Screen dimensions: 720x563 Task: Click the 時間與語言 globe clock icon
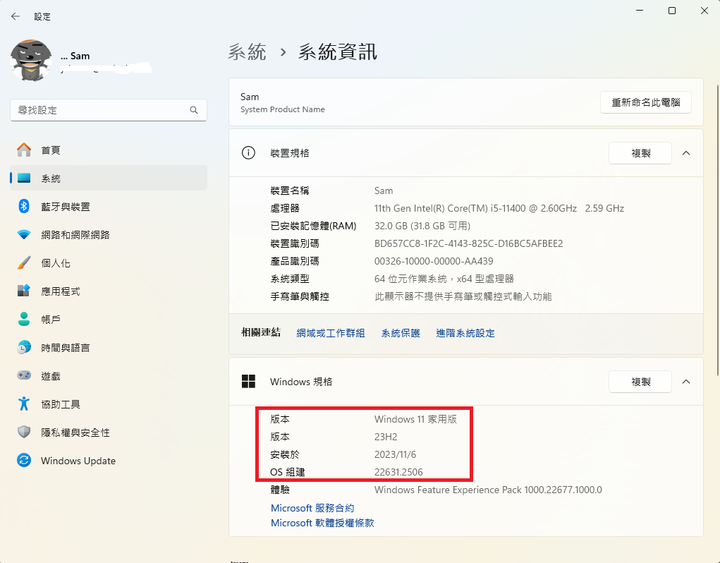point(24,348)
